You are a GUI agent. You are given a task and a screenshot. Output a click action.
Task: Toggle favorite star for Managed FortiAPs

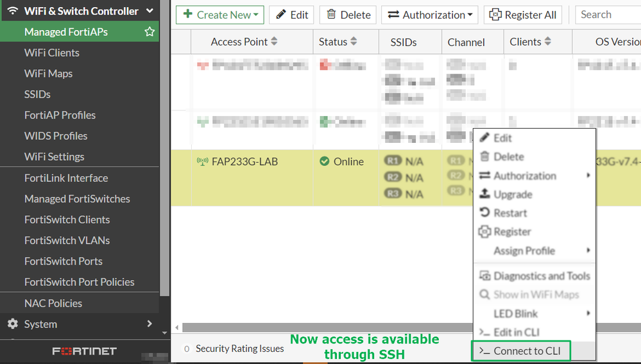click(x=150, y=32)
